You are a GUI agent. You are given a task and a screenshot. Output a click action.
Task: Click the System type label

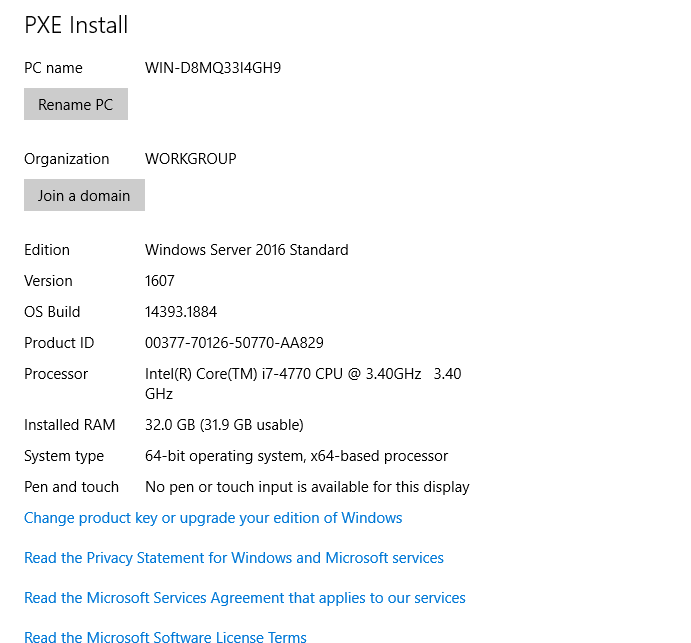(64, 456)
